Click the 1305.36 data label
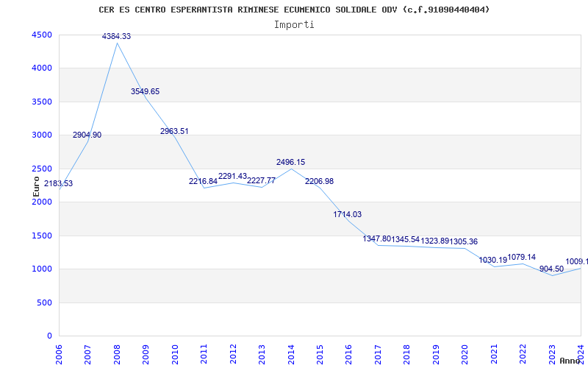588x368 pixels. pyautogui.click(x=464, y=242)
